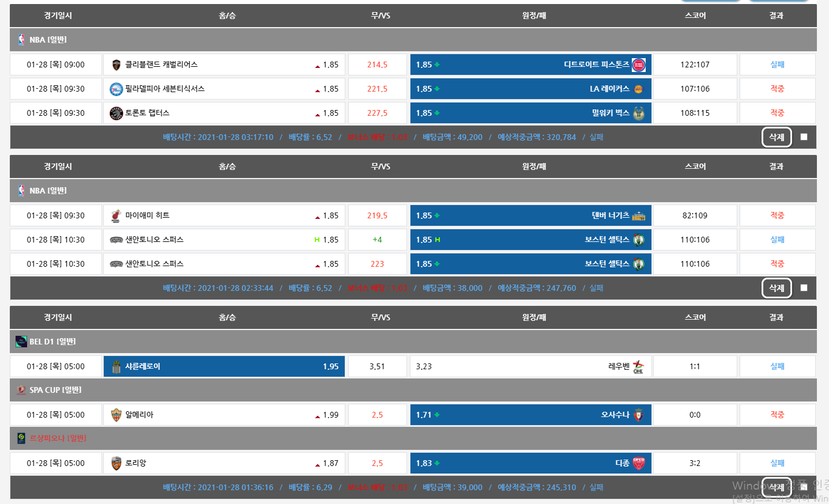The image size is (829, 504).
Task: Click the Denver Nuggets logo icon
Action: pos(639,216)
